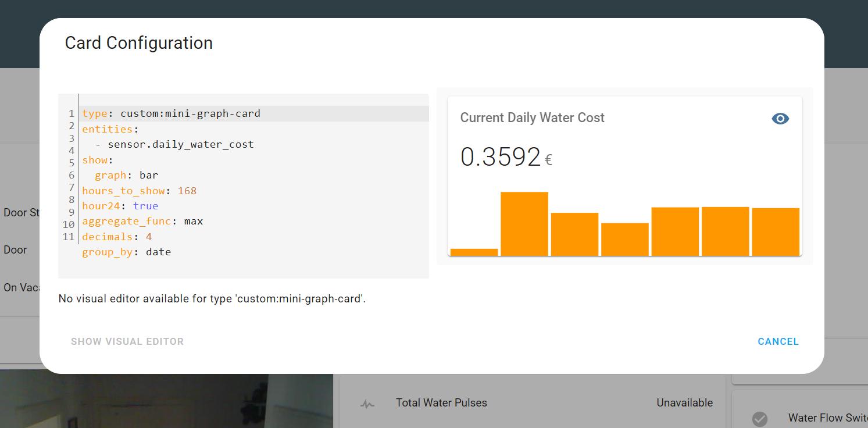The image size is (868, 428).
Task: Click the hour24: true line
Action: 120,206
